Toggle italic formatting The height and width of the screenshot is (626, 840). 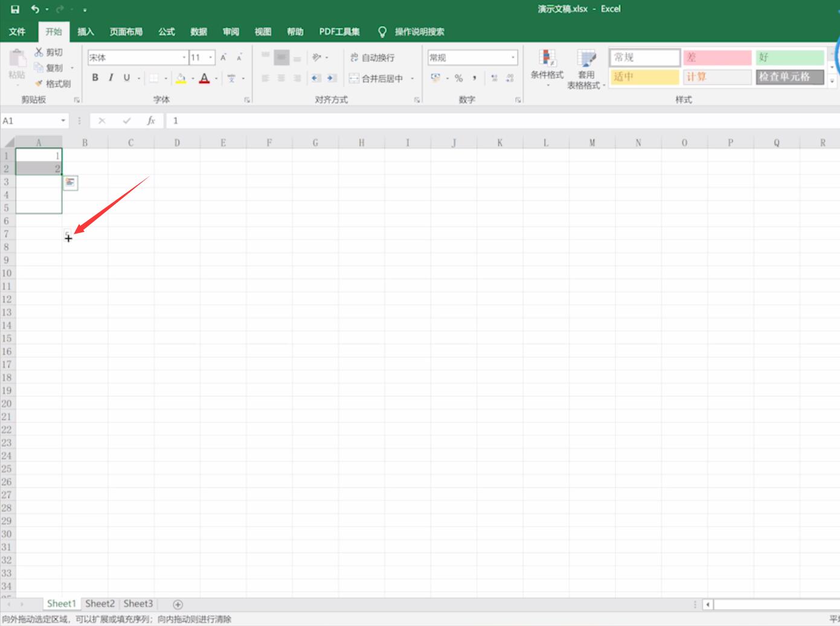[x=111, y=78]
